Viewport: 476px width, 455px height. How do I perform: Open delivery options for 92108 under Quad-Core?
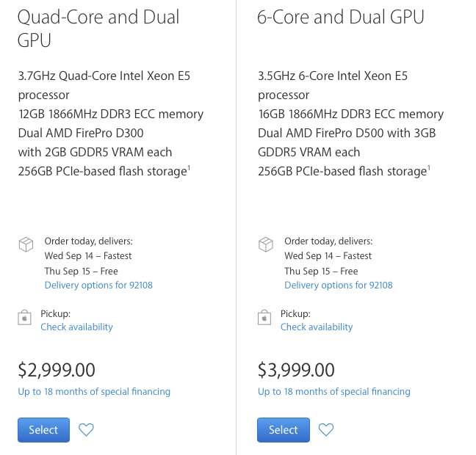[98, 285]
